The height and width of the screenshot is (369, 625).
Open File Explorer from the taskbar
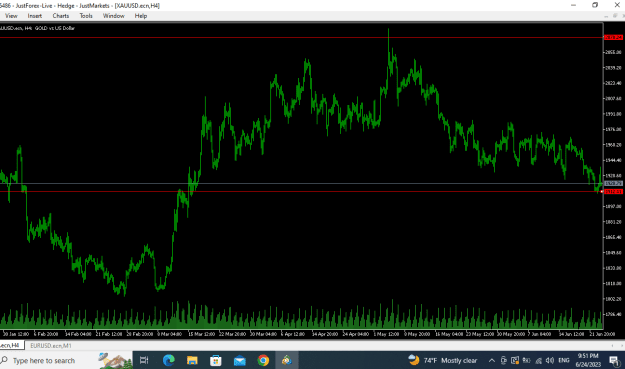[x=192, y=360]
